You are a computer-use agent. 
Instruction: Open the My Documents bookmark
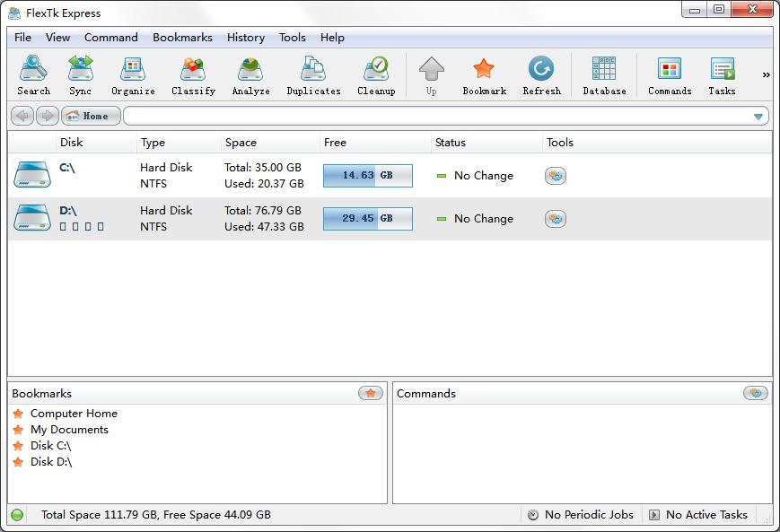click(x=69, y=430)
